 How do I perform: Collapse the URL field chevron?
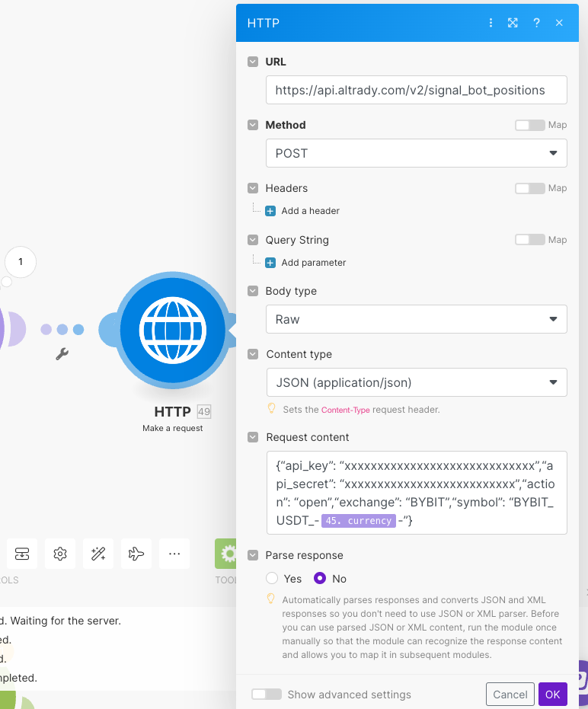[253, 62]
